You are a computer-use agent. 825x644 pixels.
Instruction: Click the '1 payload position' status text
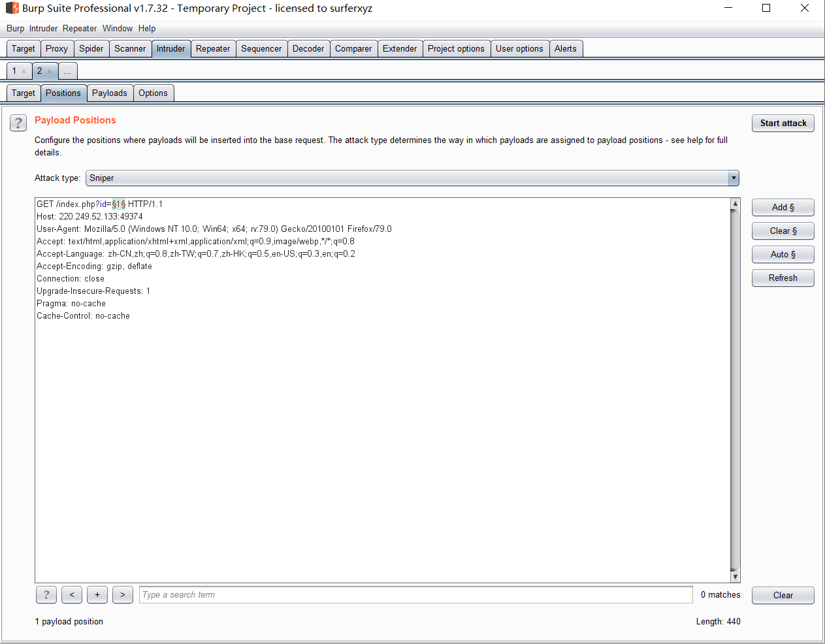pos(69,622)
